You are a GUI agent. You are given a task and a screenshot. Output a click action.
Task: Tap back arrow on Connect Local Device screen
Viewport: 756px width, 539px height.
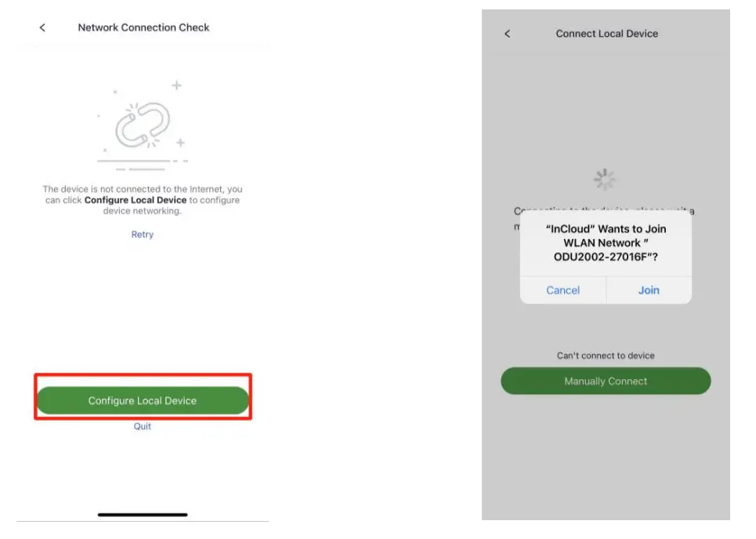tap(507, 34)
